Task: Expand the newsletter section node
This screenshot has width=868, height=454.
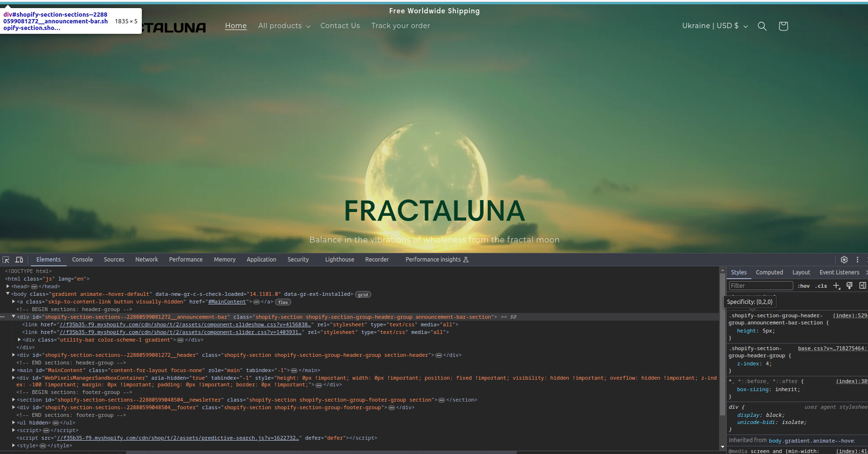Action: 13,400
